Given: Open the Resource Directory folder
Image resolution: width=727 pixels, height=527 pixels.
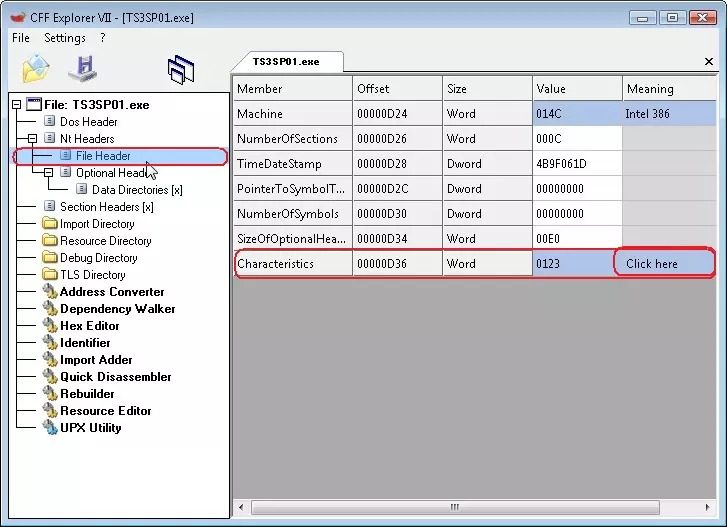Looking at the screenshot, I should [x=106, y=241].
